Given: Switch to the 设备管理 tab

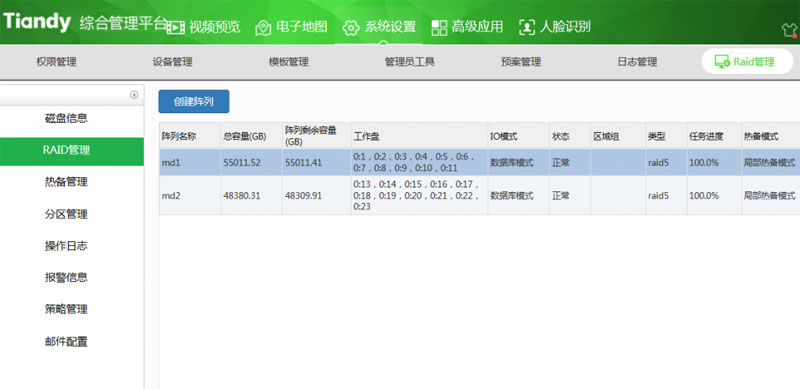Looking at the screenshot, I should coord(172,62).
